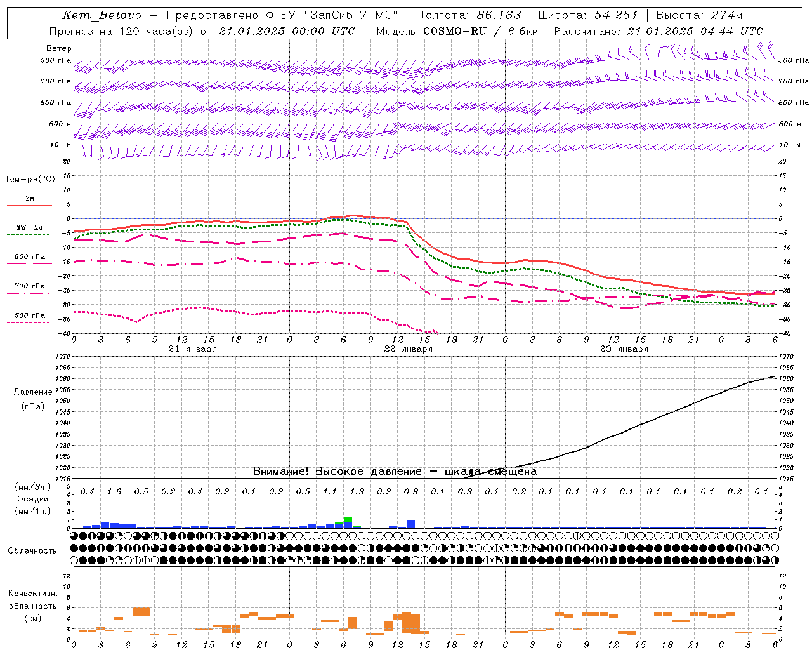The height and width of the screenshot is (650, 812).
Task: Click the "(гПа)" pressure unit label
Action: (x=33, y=407)
